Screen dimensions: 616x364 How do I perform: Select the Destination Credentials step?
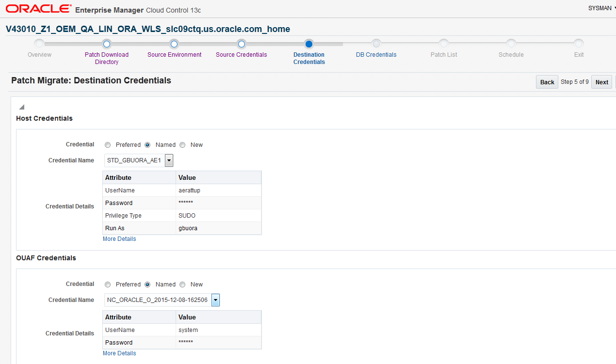point(309,58)
